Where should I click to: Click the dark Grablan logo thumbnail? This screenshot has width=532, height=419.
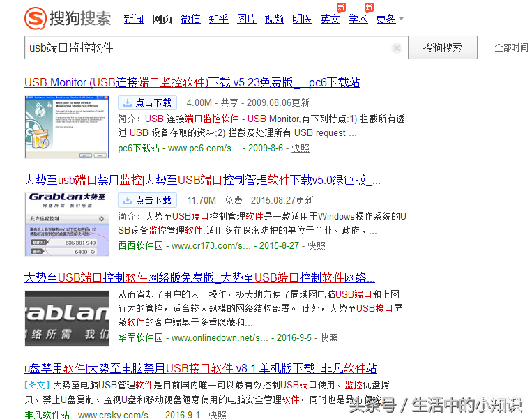(67, 319)
